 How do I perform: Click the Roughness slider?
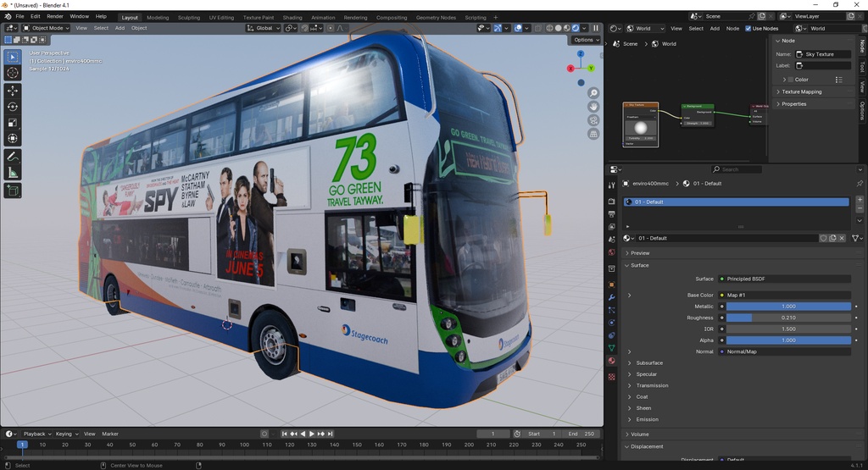point(787,318)
